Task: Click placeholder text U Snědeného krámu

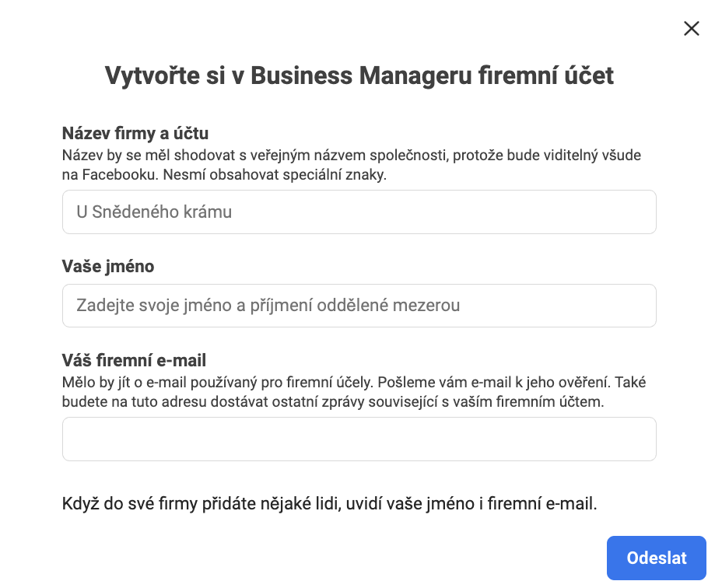Action: coord(154,212)
